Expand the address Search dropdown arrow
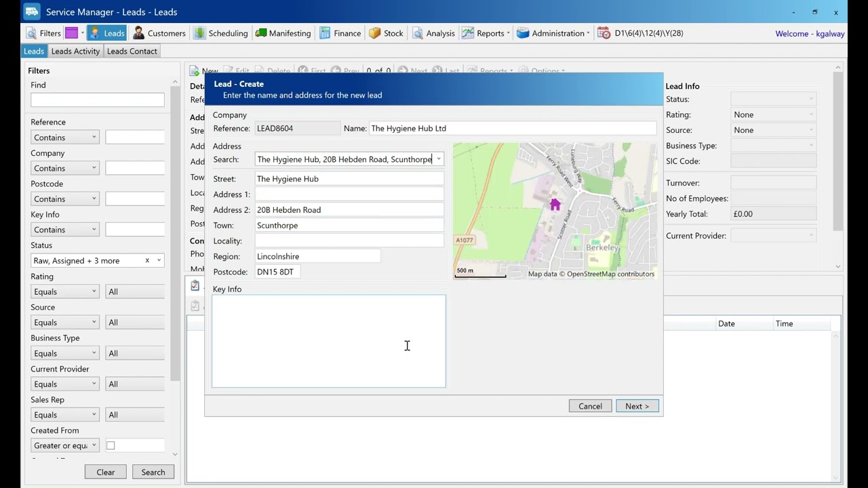This screenshot has height=488, width=868. coord(439,159)
